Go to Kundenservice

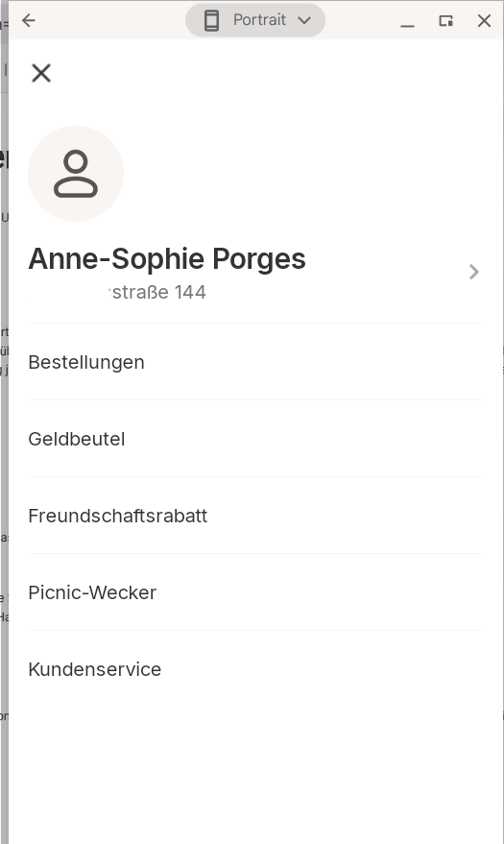(256, 669)
